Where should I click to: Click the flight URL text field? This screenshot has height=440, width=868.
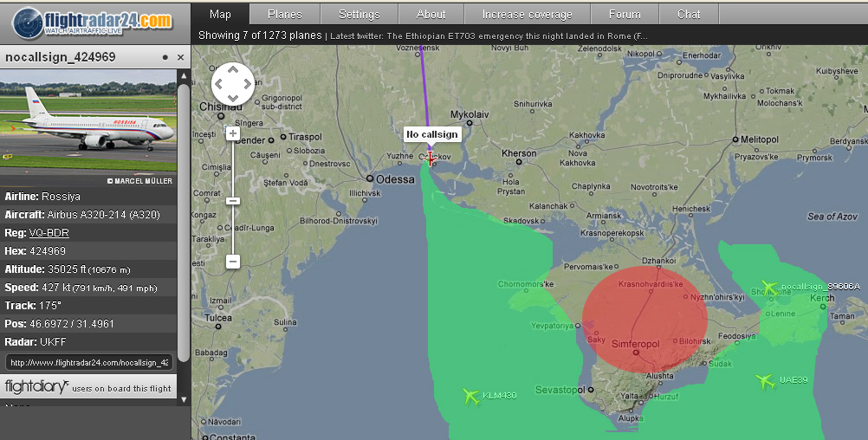coord(88,362)
